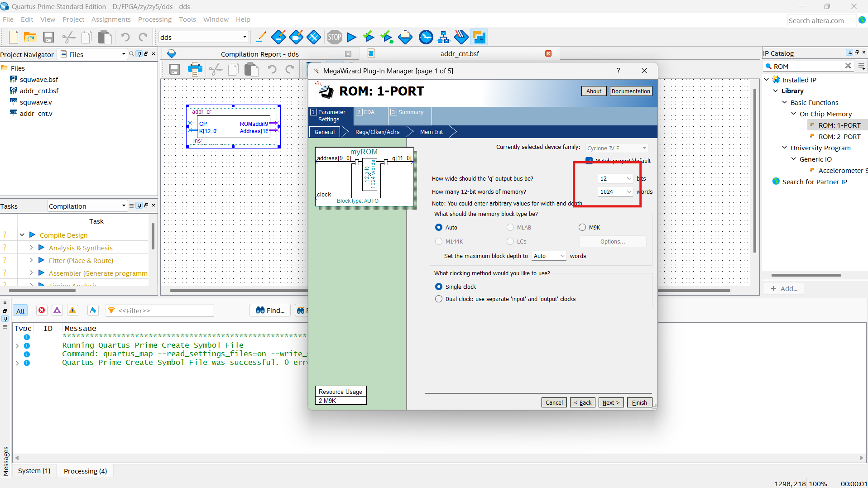Viewport: 868px width, 488px height.
Task: Select M144K memory block type
Action: (439, 241)
